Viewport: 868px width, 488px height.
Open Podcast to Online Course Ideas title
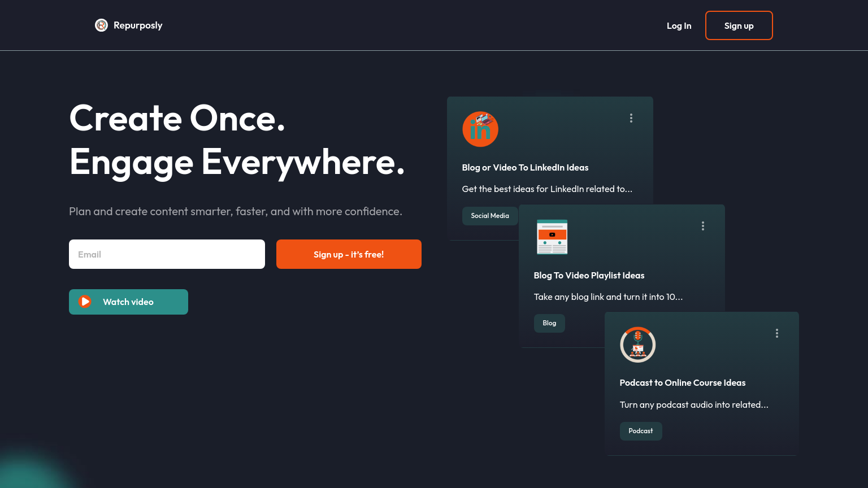click(x=682, y=383)
